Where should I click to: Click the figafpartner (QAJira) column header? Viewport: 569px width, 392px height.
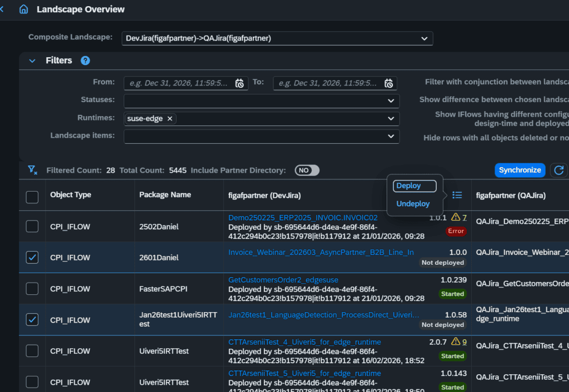[511, 195]
